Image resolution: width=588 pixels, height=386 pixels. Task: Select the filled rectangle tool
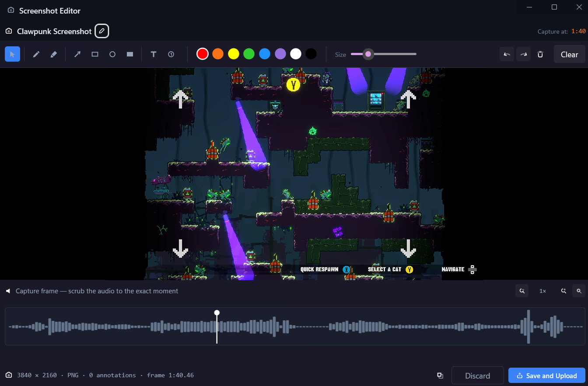click(x=130, y=54)
